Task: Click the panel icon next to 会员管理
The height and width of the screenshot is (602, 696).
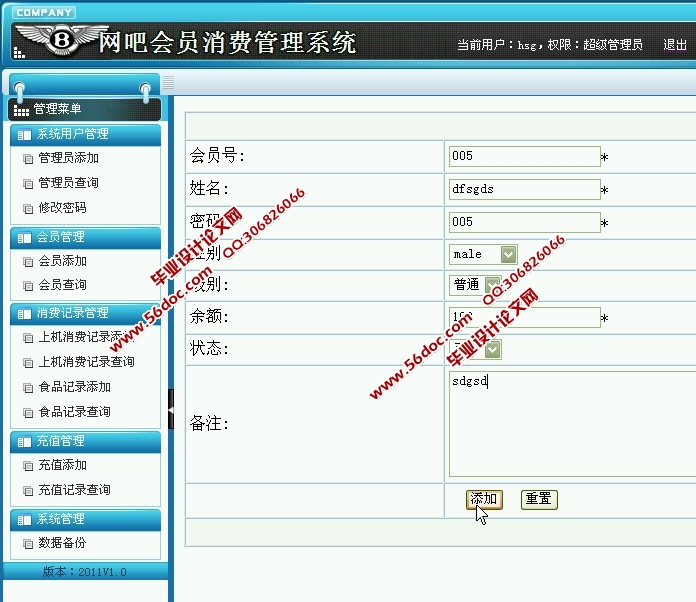Action: 24,238
